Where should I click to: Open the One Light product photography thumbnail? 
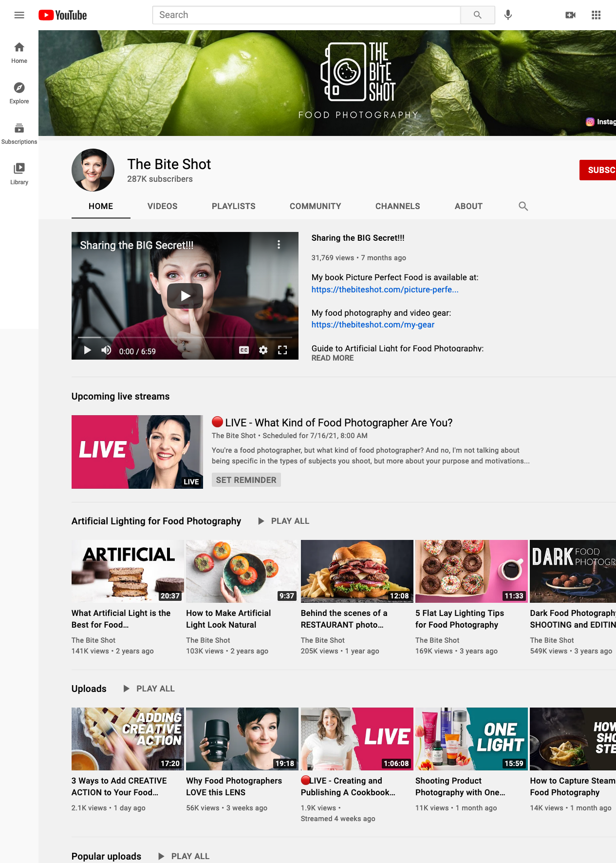point(471,739)
